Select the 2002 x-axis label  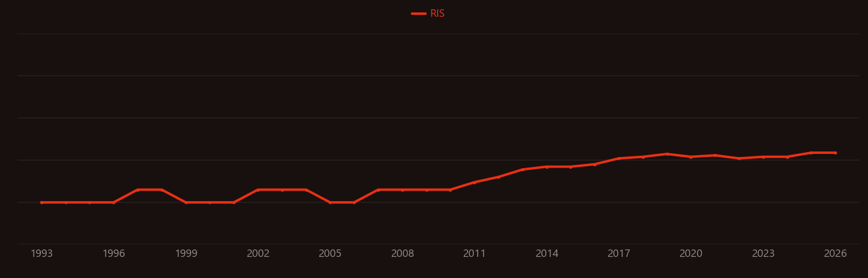(x=258, y=254)
